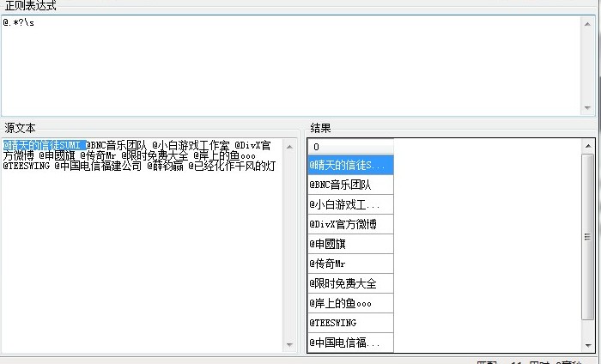Click @中国电信福建公司 in the source text

tap(98, 167)
